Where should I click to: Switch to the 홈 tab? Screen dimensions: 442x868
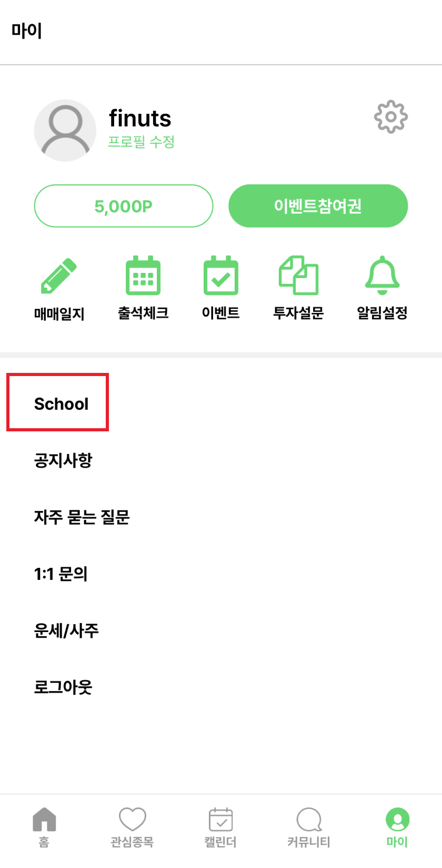click(x=44, y=827)
